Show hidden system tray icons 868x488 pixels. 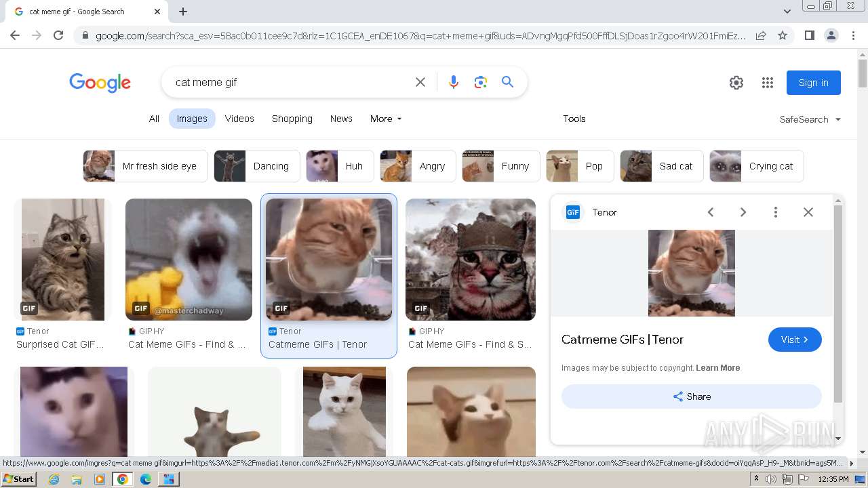(756, 479)
